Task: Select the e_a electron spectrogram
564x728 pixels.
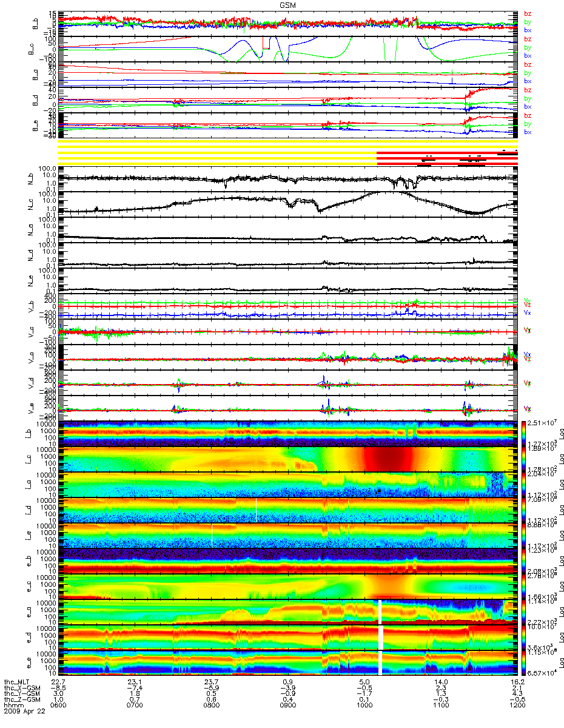Action: click(x=288, y=612)
